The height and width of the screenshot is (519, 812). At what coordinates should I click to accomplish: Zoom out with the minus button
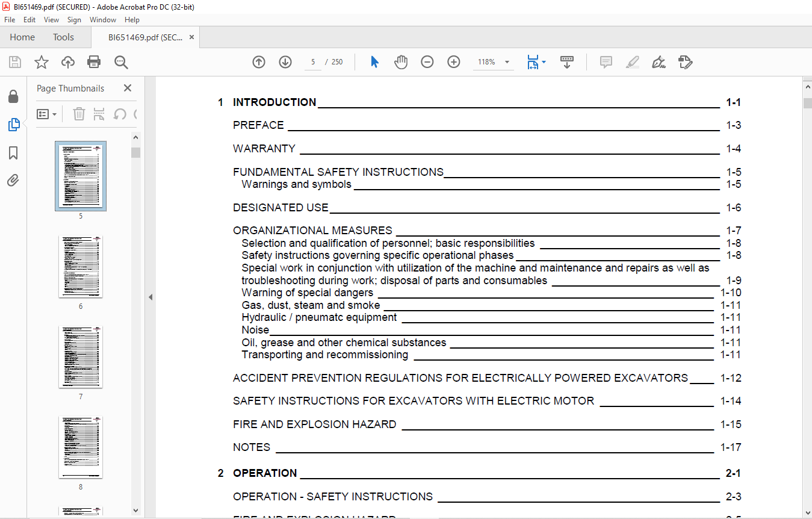pos(427,62)
